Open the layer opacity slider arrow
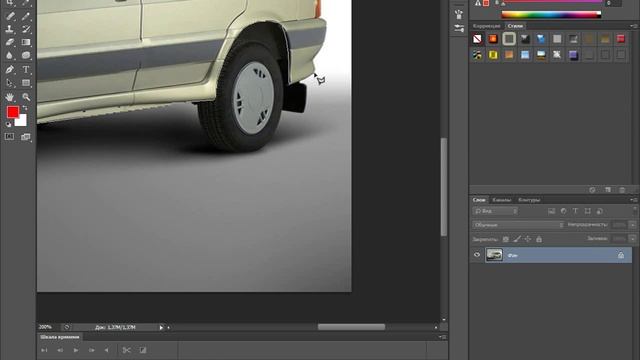This screenshot has width=640, height=360. pyautogui.click(x=633, y=225)
